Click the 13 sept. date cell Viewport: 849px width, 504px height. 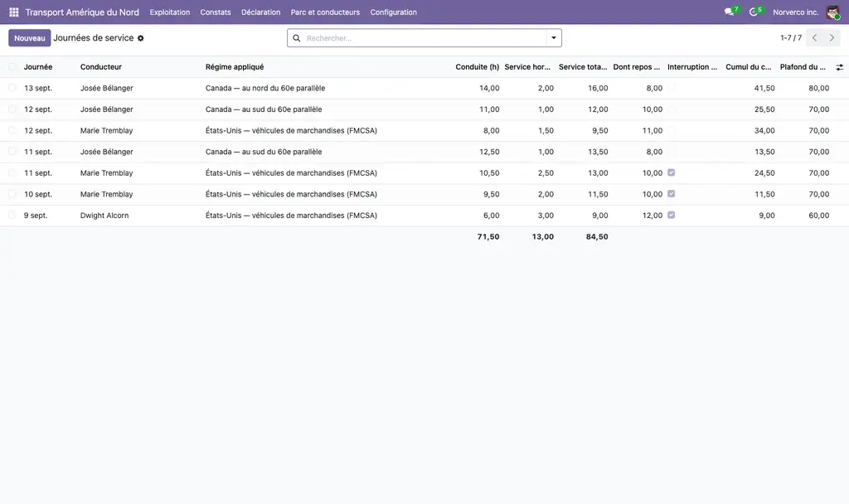38,88
